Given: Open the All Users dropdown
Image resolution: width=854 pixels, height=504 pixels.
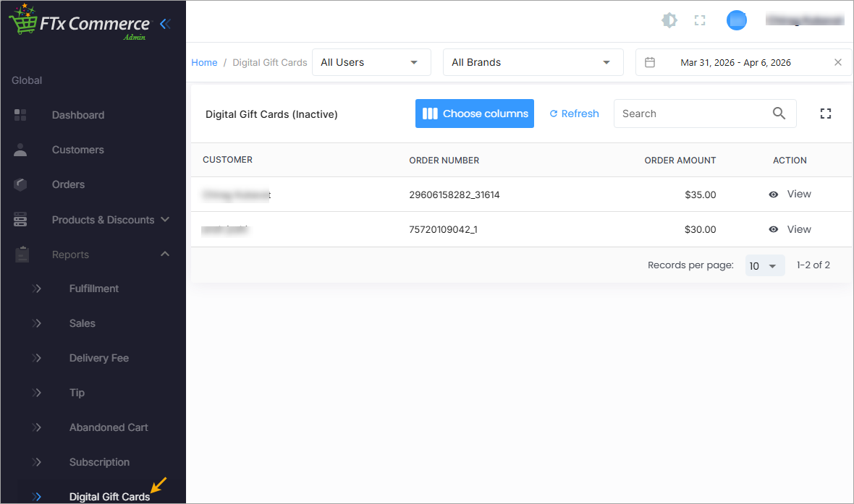Looking at the screenshot, I should point(371,63).
